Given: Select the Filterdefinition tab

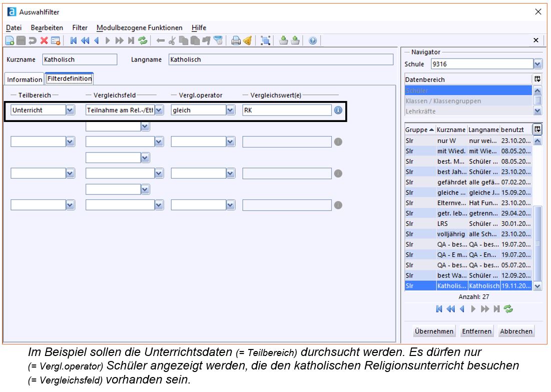Looking at the screenshot, I should click(x=70, y=78).
